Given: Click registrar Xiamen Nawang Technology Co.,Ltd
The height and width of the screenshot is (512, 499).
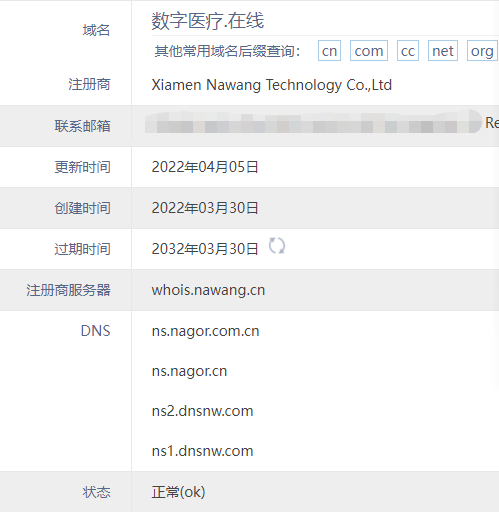Looking at the screenshot, I should [272, 85].
